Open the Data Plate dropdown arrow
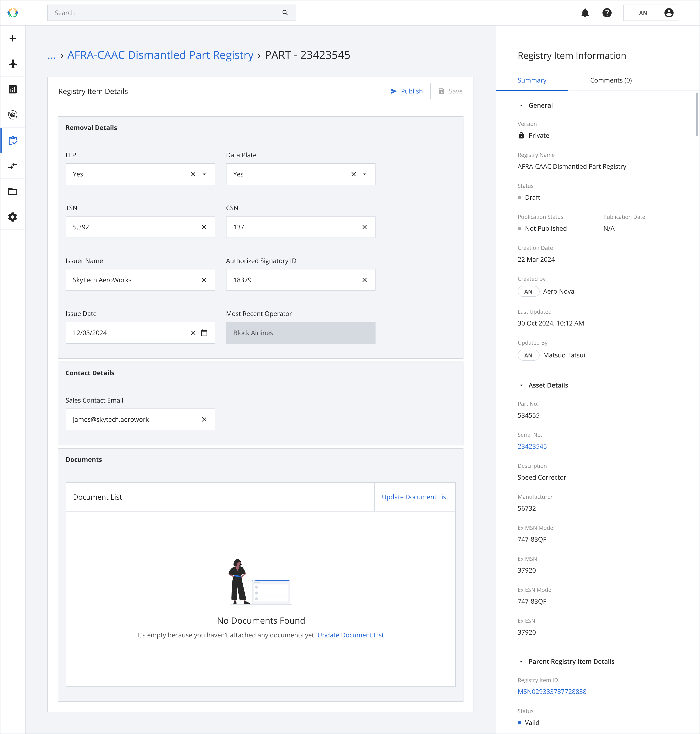 (365, 174)
